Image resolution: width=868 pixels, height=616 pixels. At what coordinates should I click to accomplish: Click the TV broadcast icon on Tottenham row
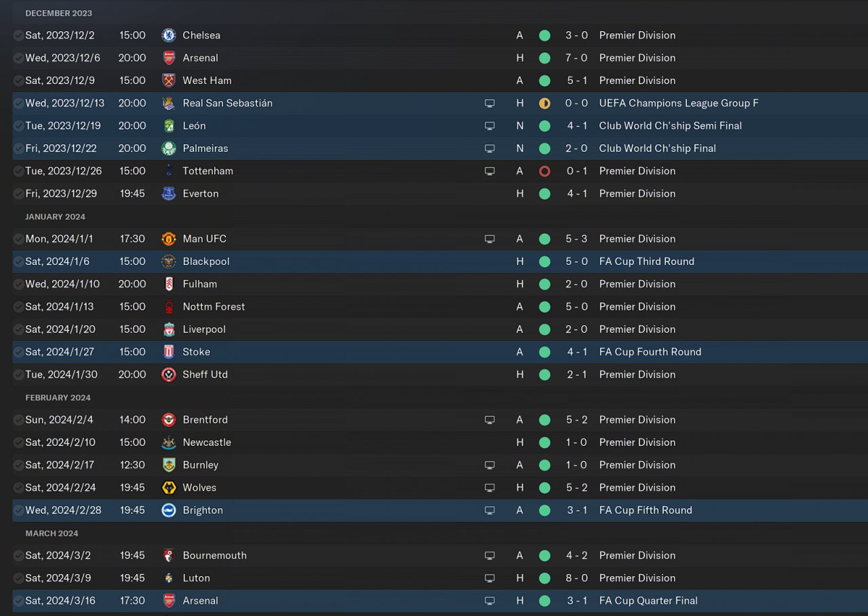[x=490, y=171]
